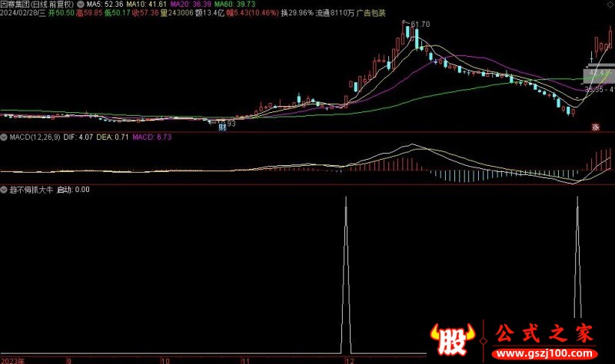Jump to month 11 on time axis
Screen dimensions: 615x364
[246, 359]
